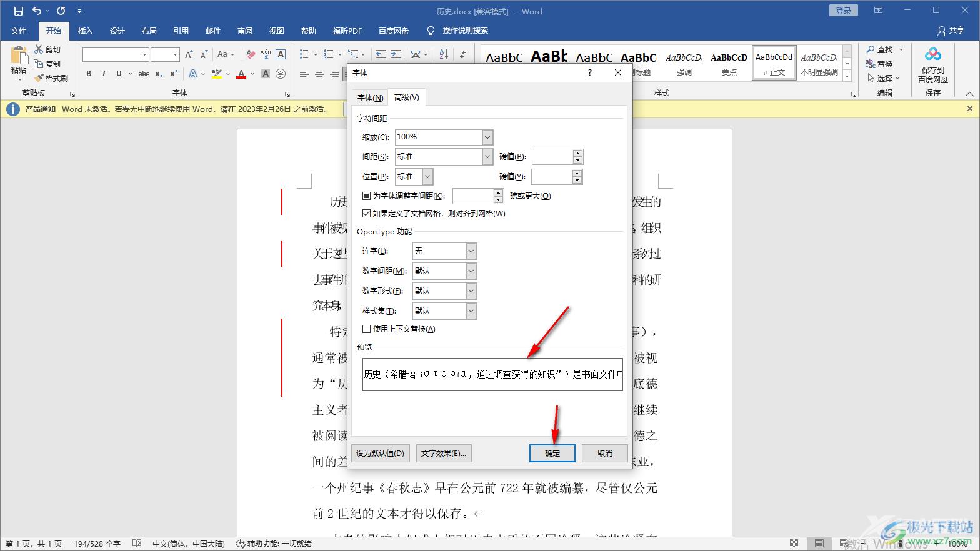Align text left in paragraph group
The image size is (980, 551).
point(304,74)
